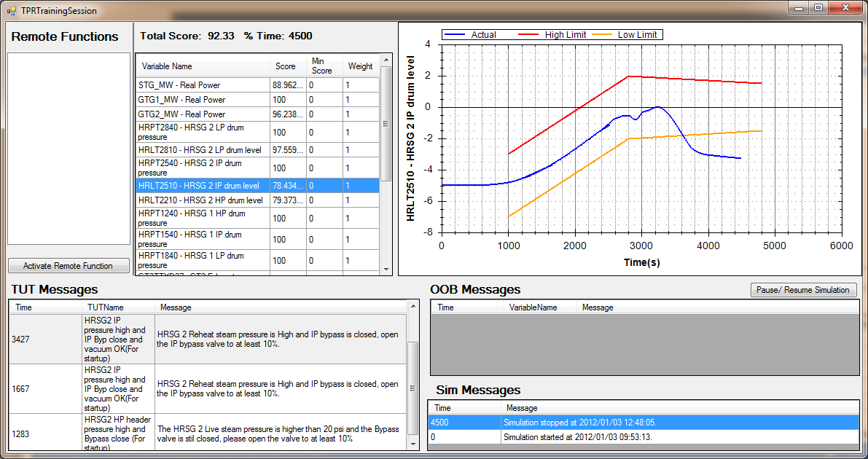Click the red High Limit legend swatch

click(x=528, y=35)
